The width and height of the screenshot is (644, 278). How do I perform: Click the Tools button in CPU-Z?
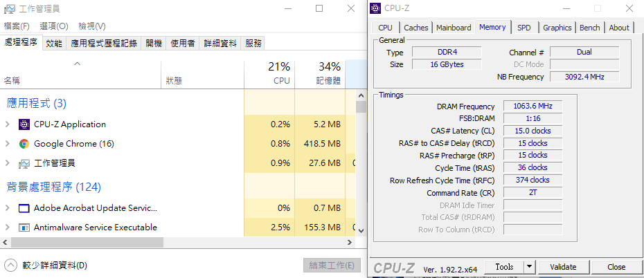point(504,267)
